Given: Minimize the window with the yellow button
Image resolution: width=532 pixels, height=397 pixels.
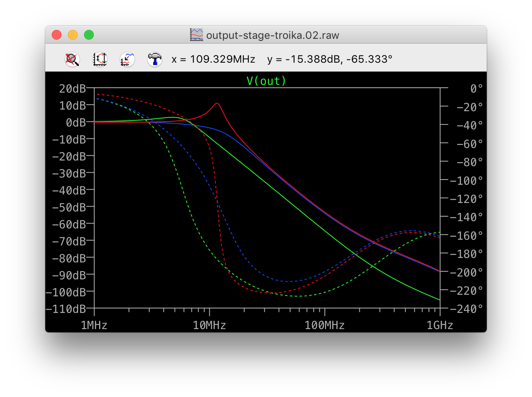Looking at the screenshot, I should [73, 35].
